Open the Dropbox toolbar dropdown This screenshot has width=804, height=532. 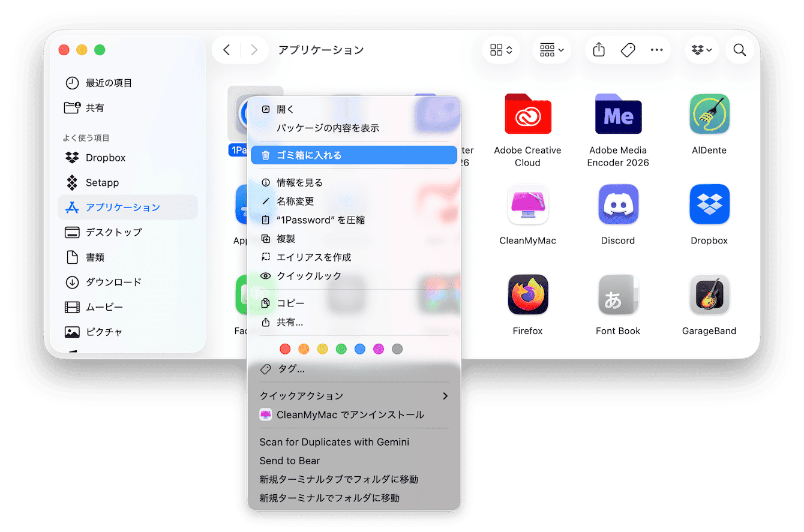click(x=702, y=50)
